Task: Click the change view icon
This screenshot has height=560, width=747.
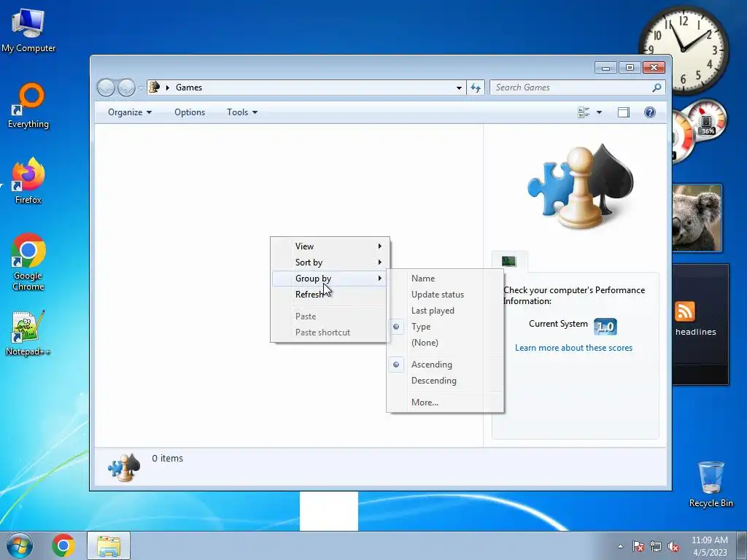Action: point(584,112)
